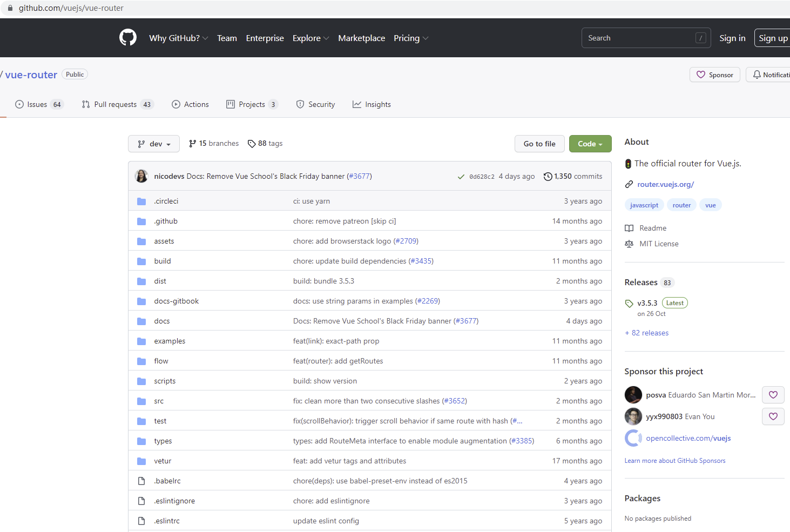Open Marketplace in the top navigation
The width and height of the screenshot is (790, 532).
pos(362,38)
